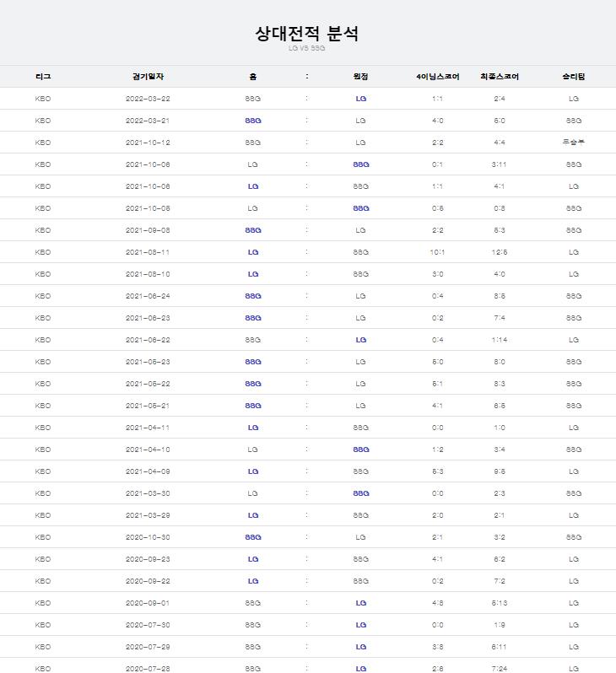
Task: Click bold LG away team on 2020-09-01 row
Action: coord(361,603)
